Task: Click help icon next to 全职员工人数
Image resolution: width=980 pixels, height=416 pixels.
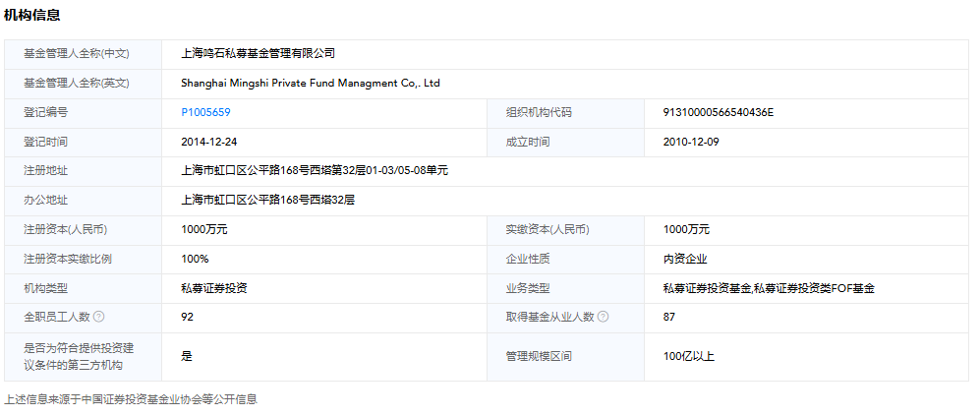Action: [x=99, y=317]
